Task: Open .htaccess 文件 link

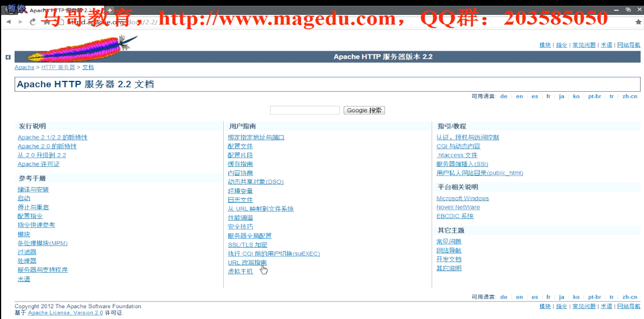Action: click(x=457, y=156)
